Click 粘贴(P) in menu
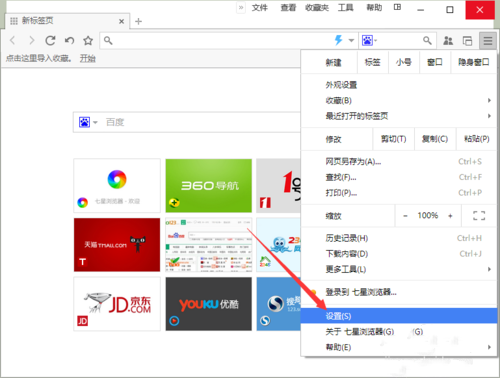The height and width of the screenshot is (378, 500). click(x=477, y=139)
